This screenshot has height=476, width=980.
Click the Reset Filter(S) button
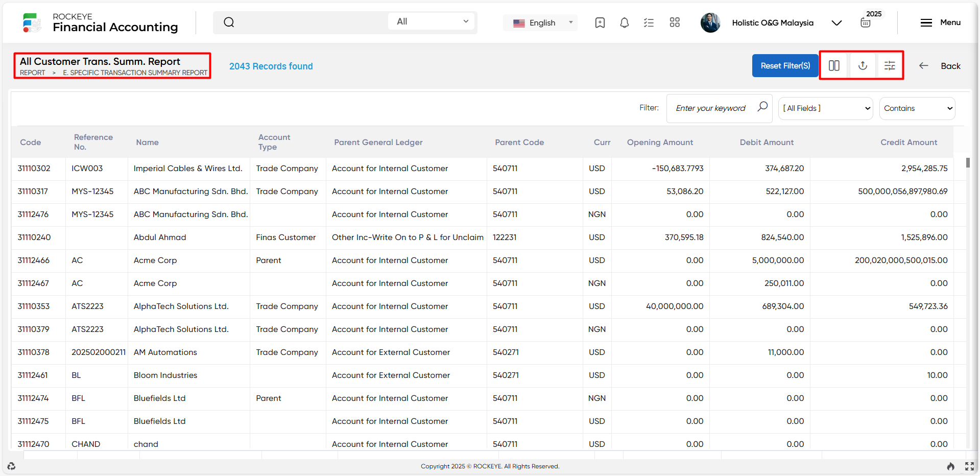pos(785,65)
